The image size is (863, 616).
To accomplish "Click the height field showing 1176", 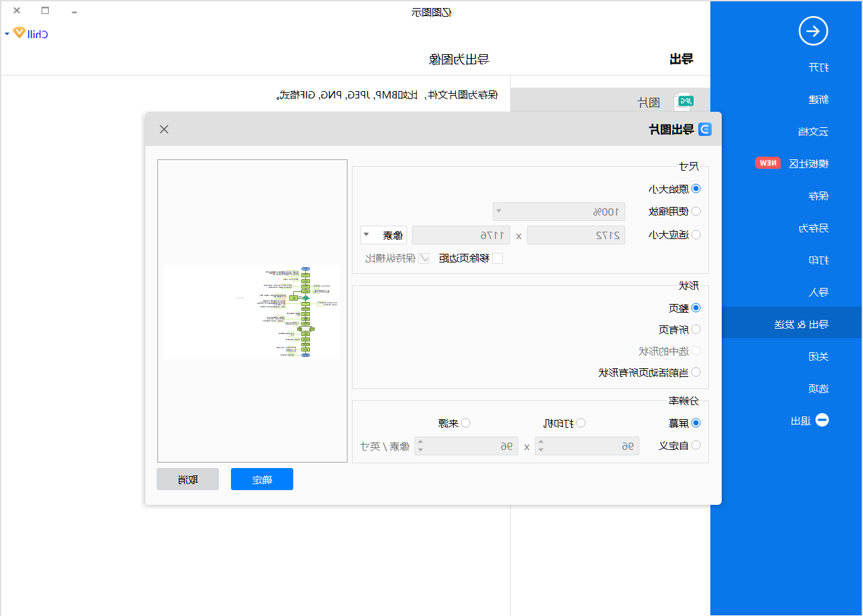I will [x=461, y=235].
